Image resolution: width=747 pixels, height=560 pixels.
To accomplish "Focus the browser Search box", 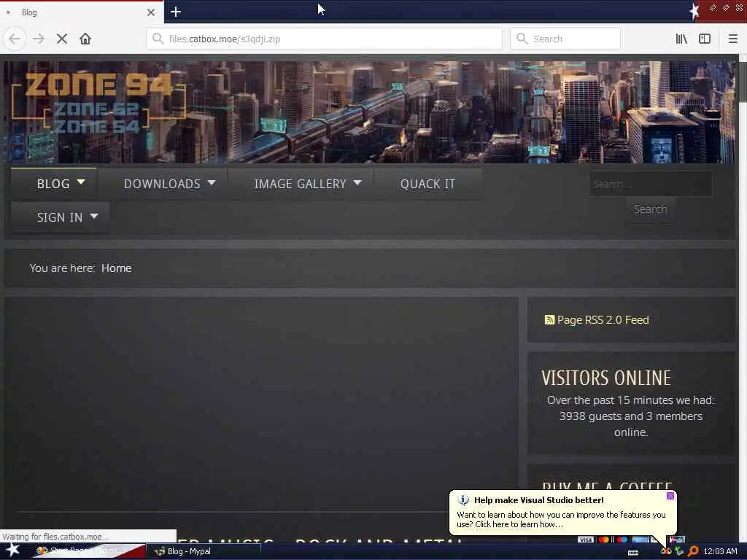I will (565, 39).
